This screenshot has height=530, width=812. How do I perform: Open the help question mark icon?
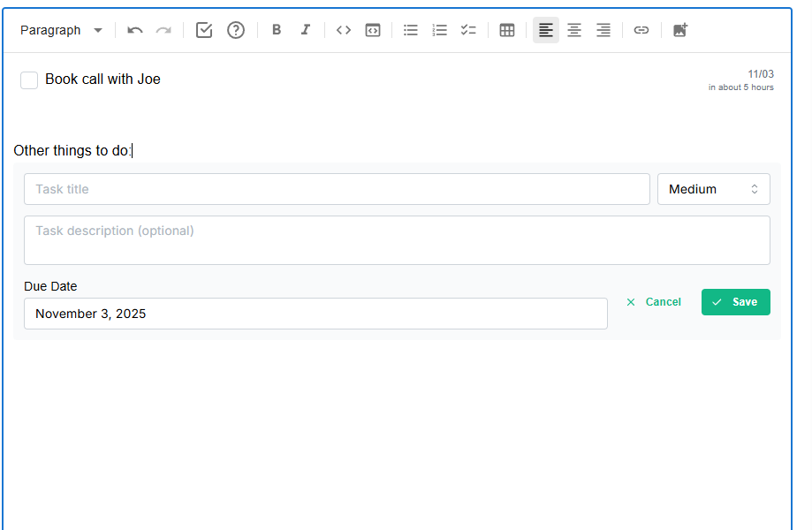click(236, 30)
